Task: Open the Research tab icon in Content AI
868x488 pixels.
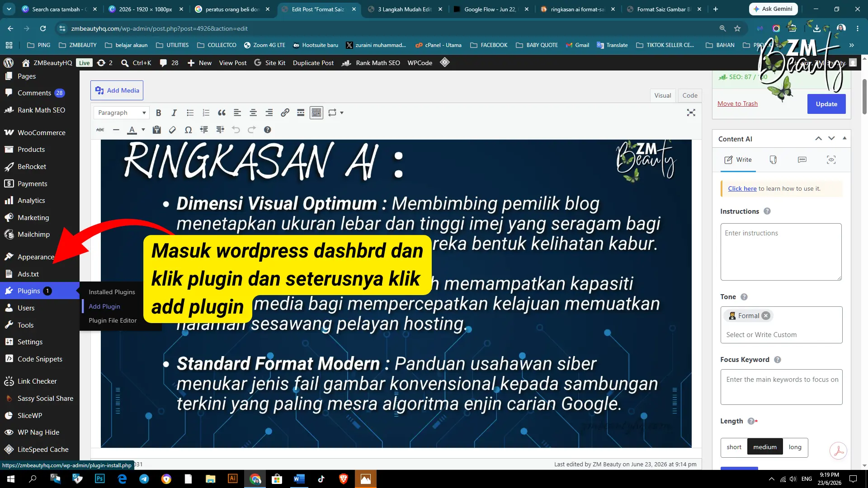Action: pos(831,160)
